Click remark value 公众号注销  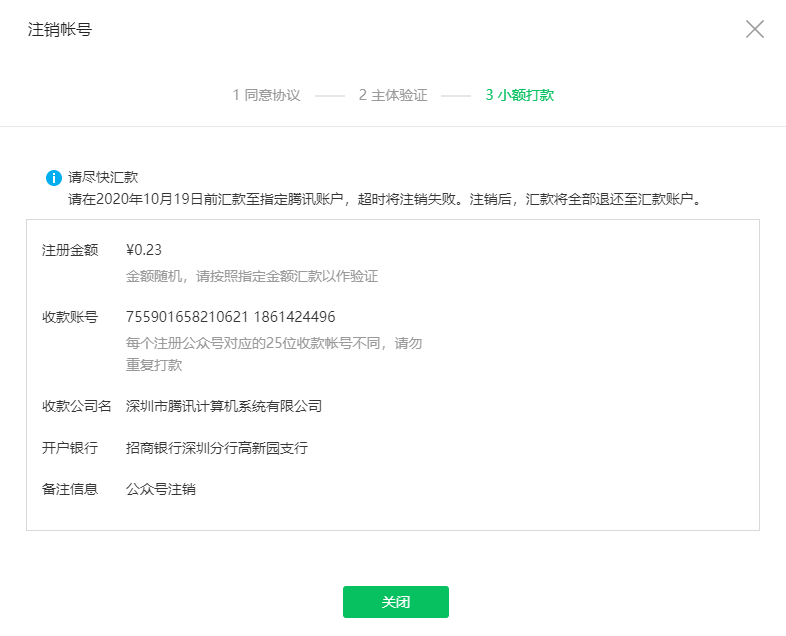click(x=160, y=489)
